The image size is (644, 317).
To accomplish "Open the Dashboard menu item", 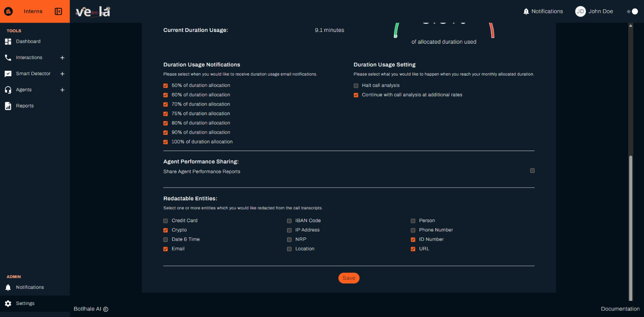I will pos(35,42).
